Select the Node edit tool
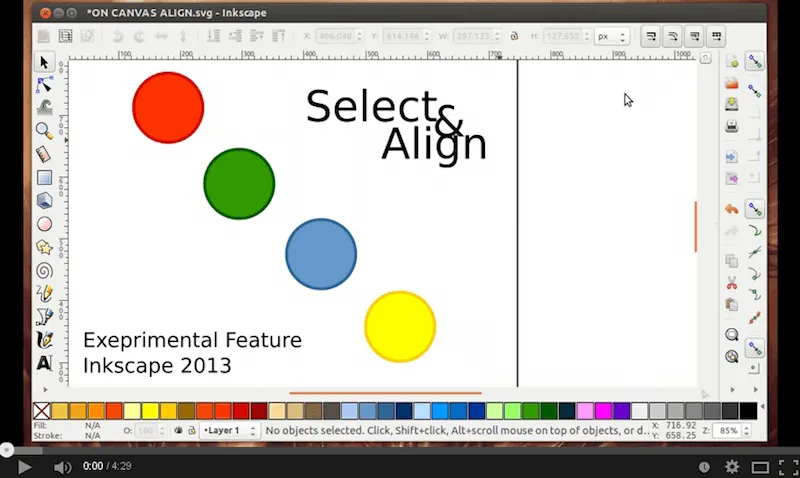 pos(44,85)
